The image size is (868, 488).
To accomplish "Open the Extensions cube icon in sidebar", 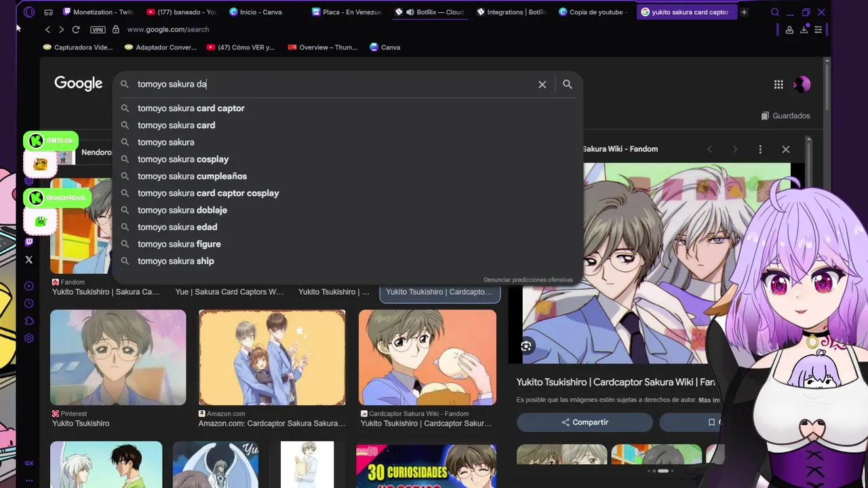I will point(28,321).
